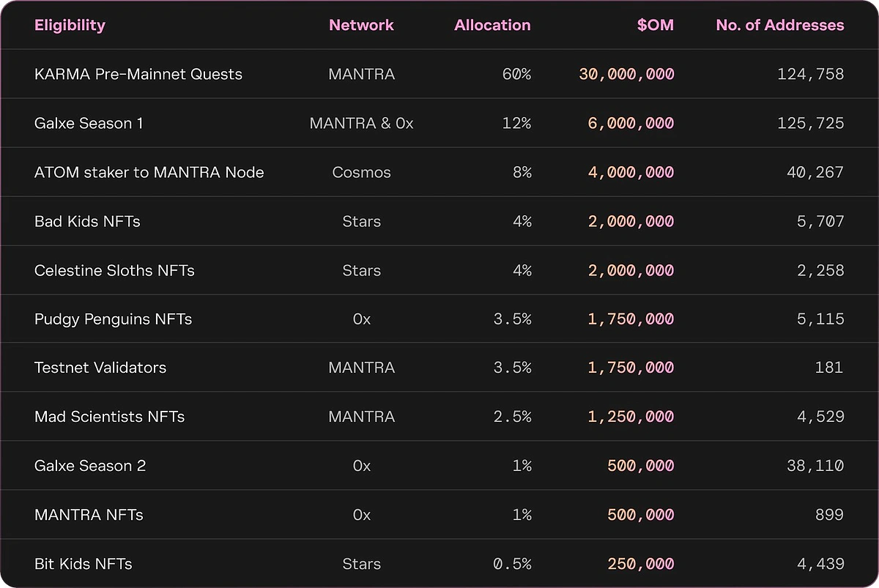Click the Cosmos network cell

coord(362,172)
